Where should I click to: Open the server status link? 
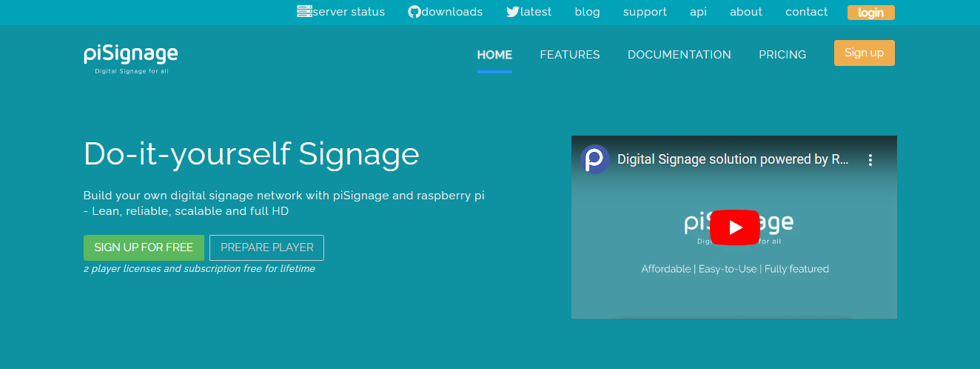[349, 12]
